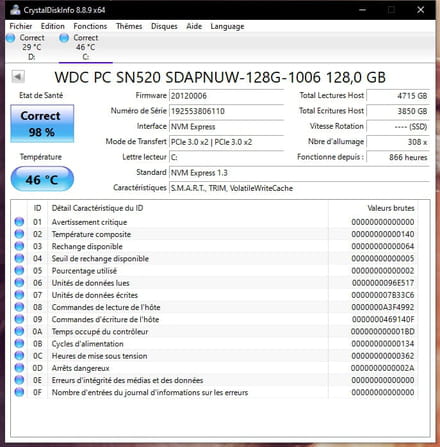Click status orb for Nombre d'entrées du journal
440x447 pixels.
point(19,392)
